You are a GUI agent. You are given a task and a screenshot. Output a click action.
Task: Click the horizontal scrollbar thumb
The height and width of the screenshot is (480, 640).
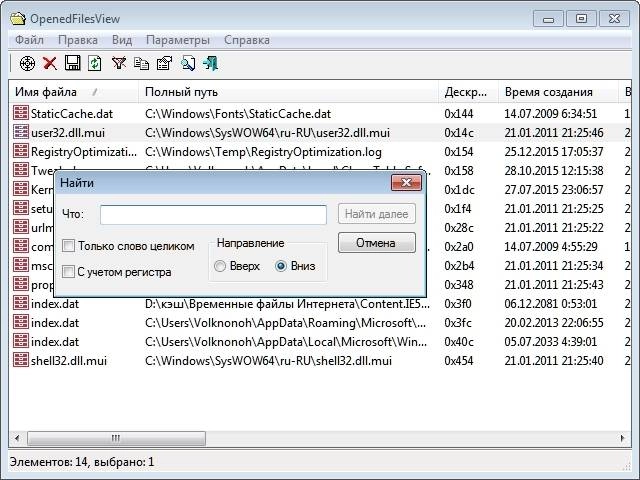click(116, 438)
